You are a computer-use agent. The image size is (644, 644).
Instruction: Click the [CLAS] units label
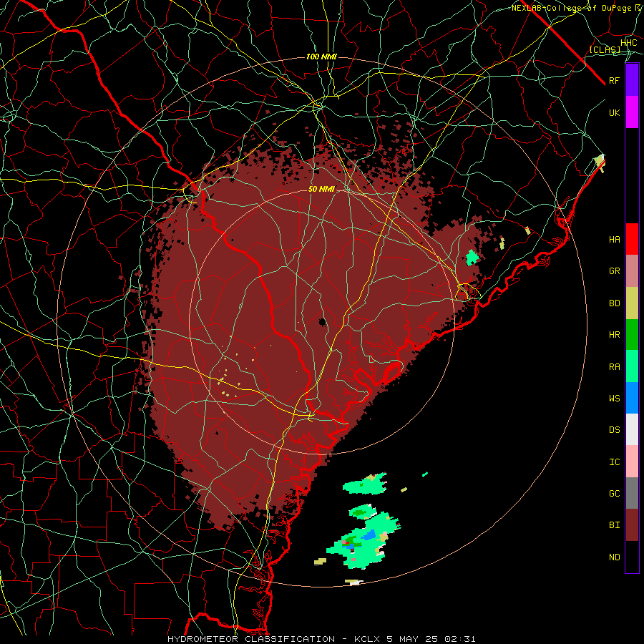click(605, 49)
